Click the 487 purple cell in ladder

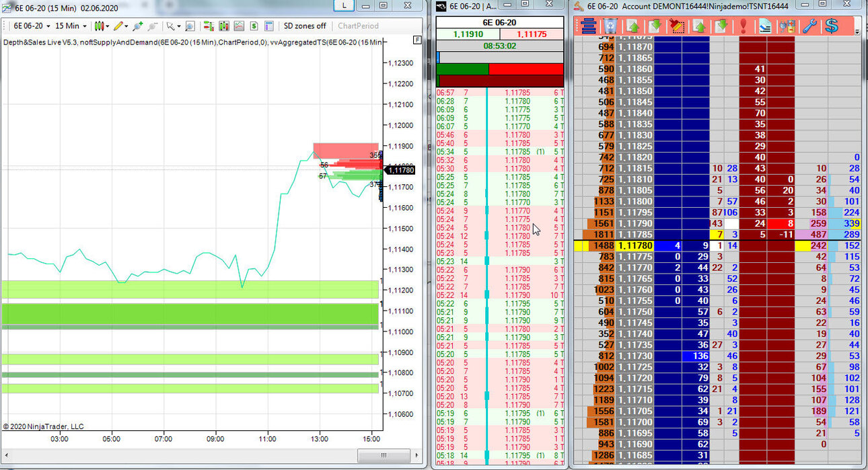point(811,235)
